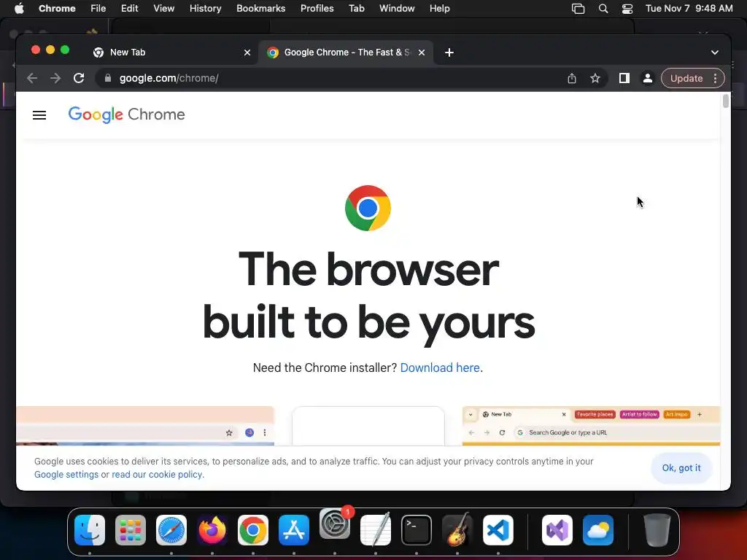
Task: Go back using the back arrow
Action: coord(32,78)
